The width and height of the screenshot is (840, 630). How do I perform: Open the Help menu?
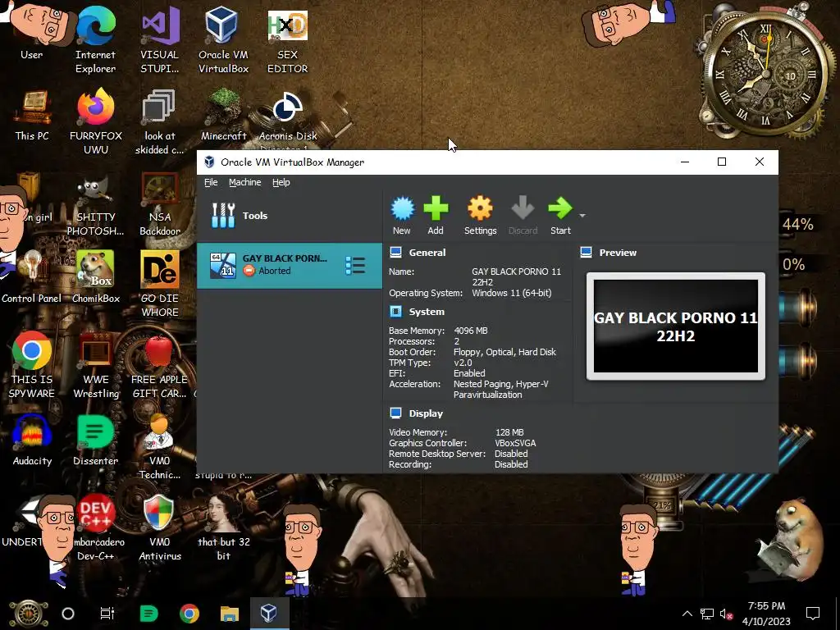281,182
